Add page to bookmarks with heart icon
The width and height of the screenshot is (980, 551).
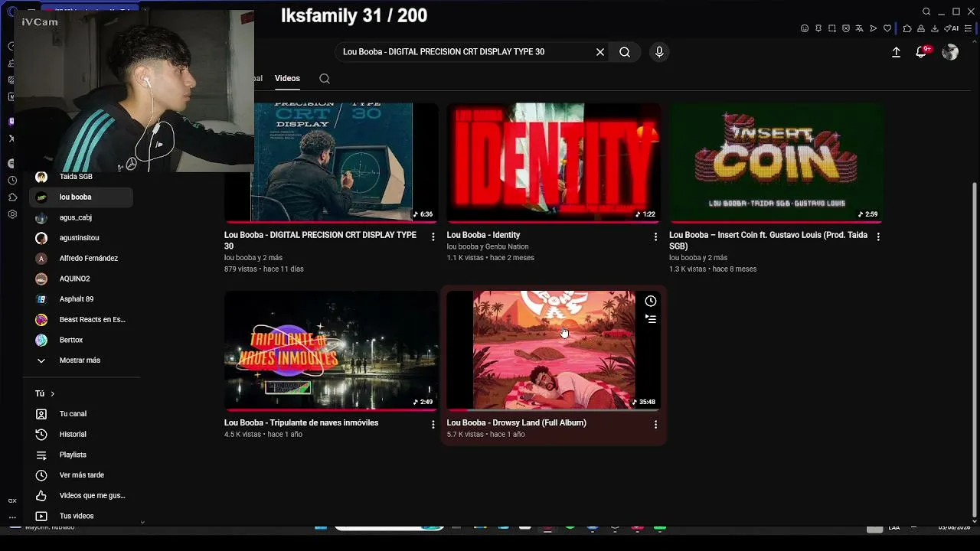click(x=887, y=28)
